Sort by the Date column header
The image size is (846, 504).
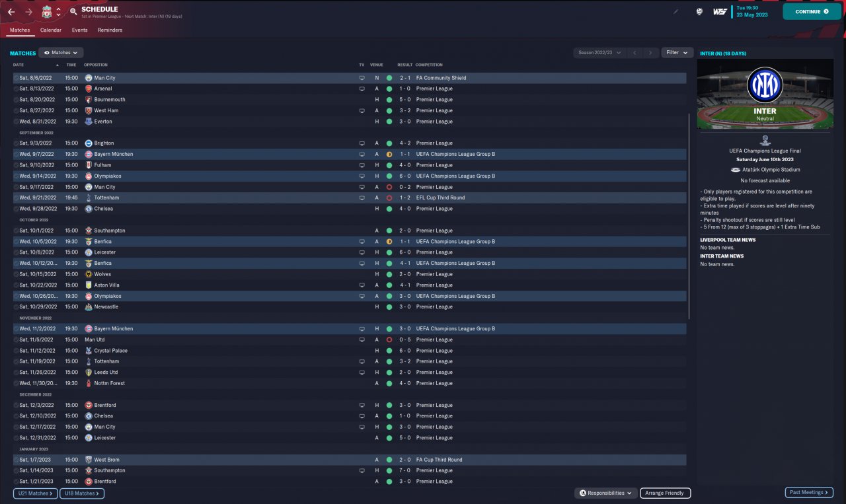pos(19,65)
